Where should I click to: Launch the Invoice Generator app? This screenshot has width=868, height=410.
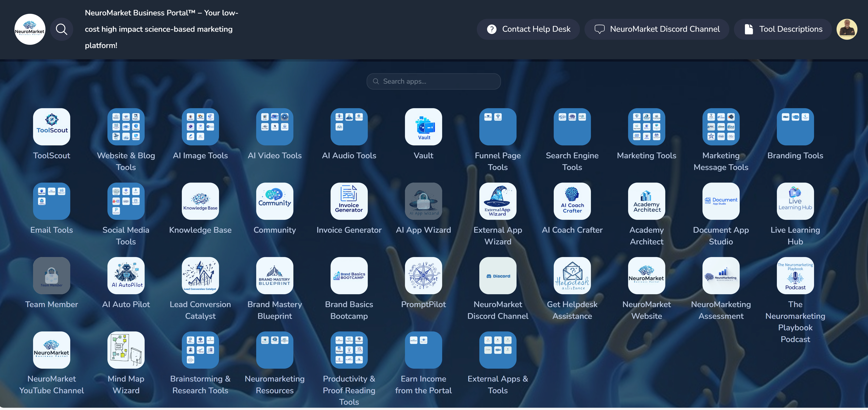(x=349, y=201)
